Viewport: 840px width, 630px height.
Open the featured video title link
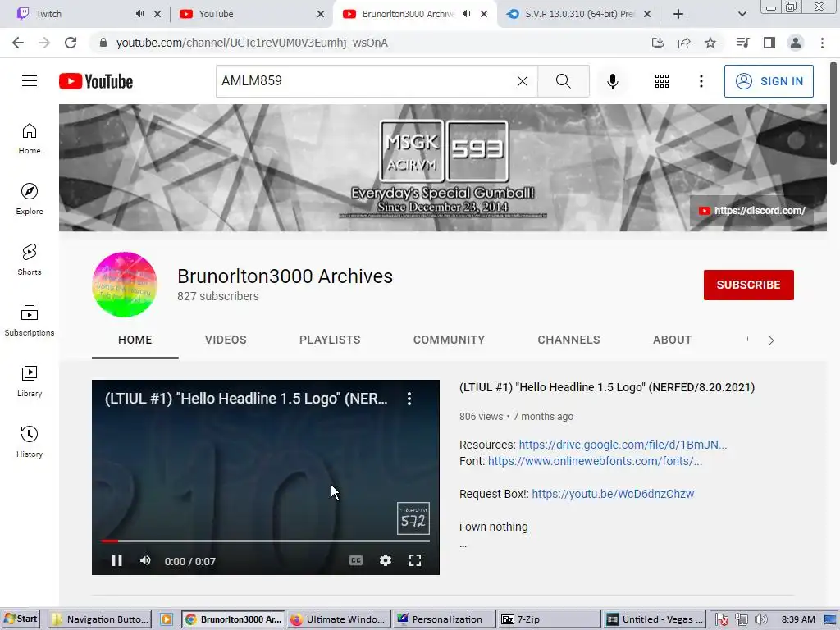pos(607,387)
